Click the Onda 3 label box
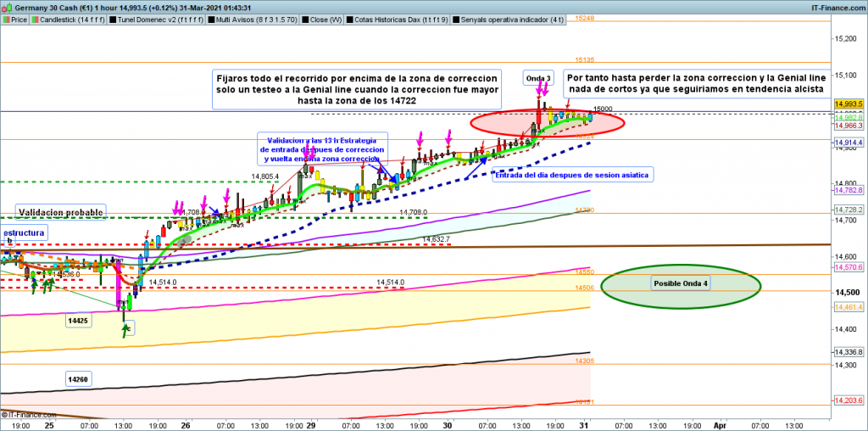The width and height of the screenshot is (868, 431). pos(538,79)
